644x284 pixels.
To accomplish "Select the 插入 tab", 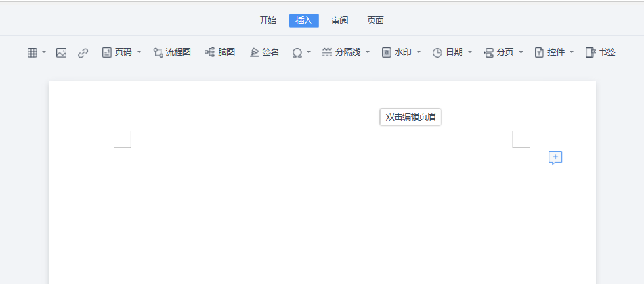I will [x=304, y=20].
